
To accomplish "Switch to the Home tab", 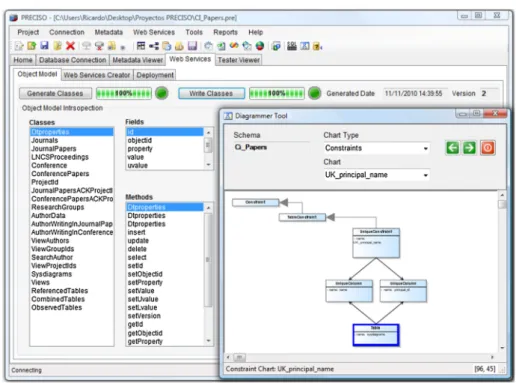I will (23, 60).
